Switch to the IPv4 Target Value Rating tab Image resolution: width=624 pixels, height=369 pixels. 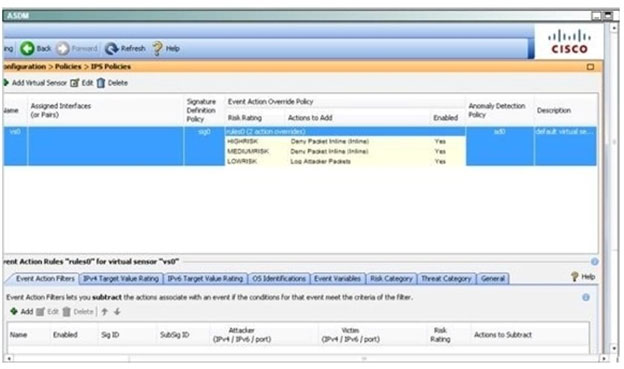pos(121,279)
